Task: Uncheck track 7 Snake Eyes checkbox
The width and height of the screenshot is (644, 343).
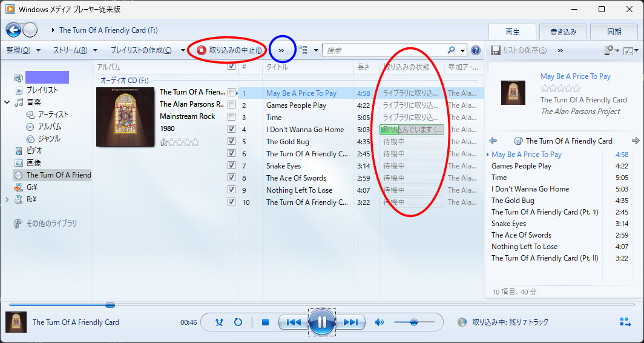Action: pos(232,165)
